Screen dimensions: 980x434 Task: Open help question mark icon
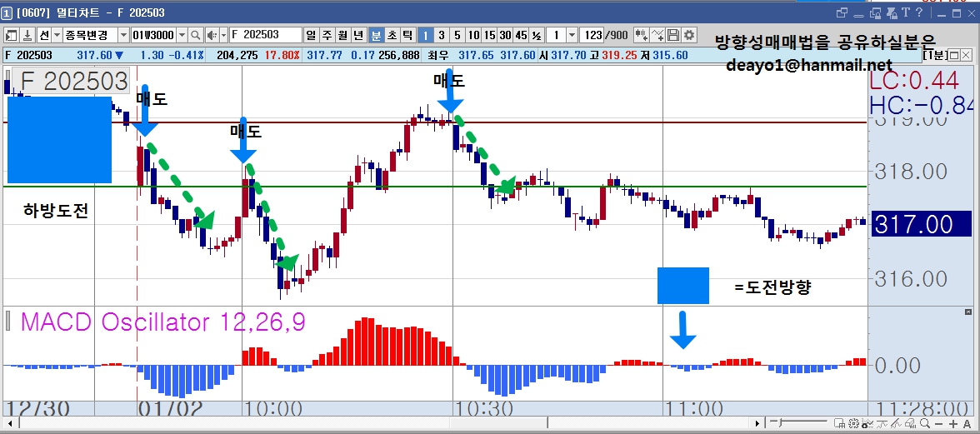click(918, 12)
